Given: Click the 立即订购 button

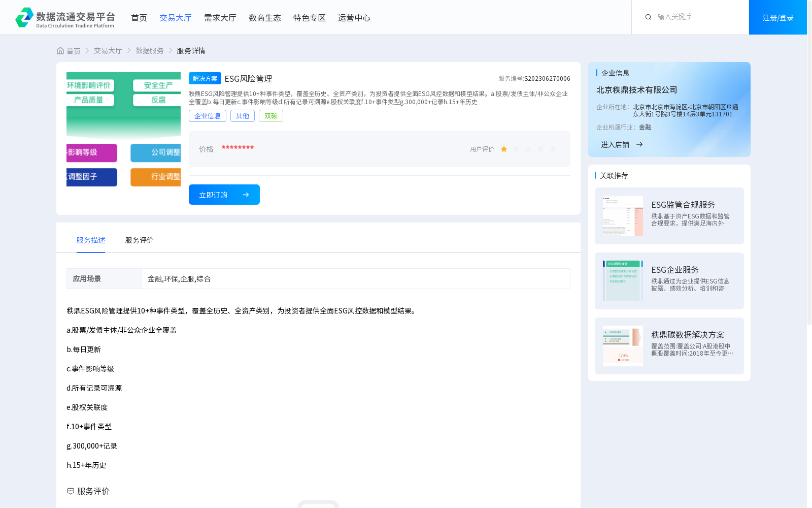Looking at the screenshot, I should pos(224,195).
